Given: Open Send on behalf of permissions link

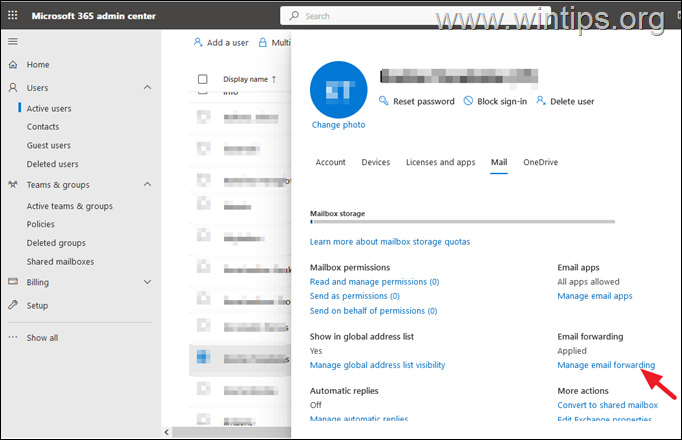Looking at the screenshot, I should [x=373, y=311].
